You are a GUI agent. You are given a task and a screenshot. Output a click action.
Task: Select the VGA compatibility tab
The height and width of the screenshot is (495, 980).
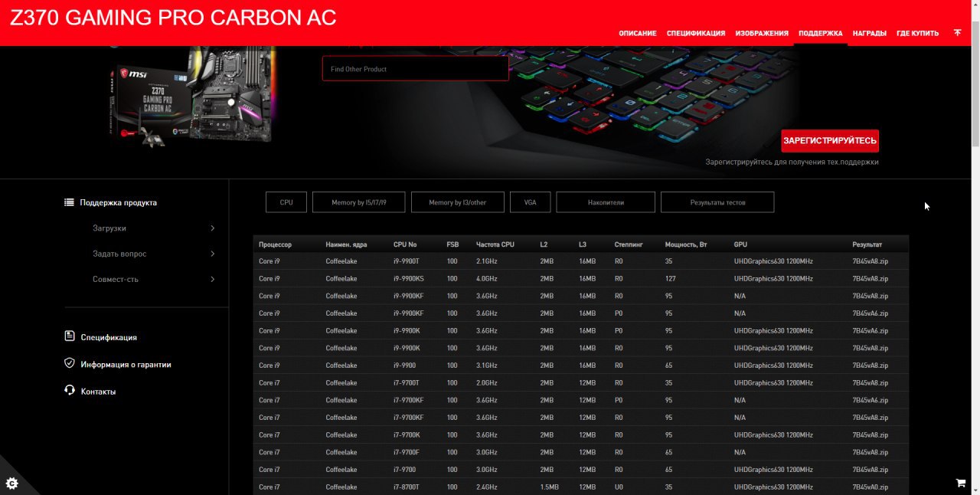pos(531,202)
